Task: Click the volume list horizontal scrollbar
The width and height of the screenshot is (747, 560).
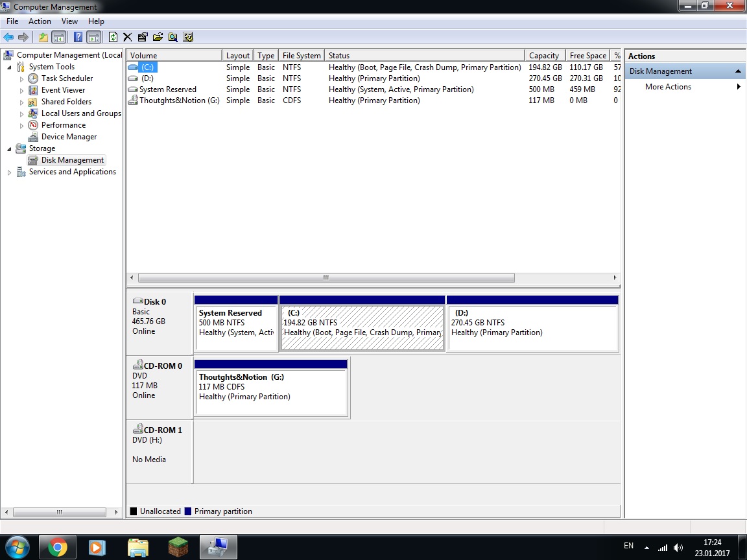Action: point(326,277)
